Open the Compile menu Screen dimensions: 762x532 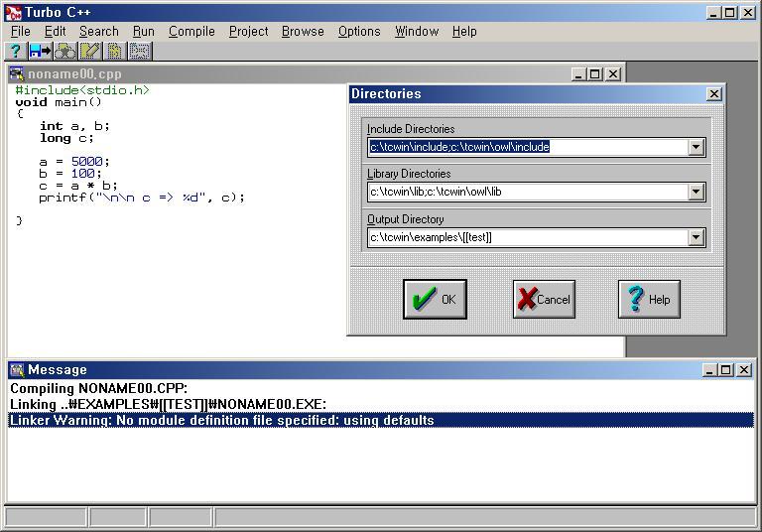point(191,32)
